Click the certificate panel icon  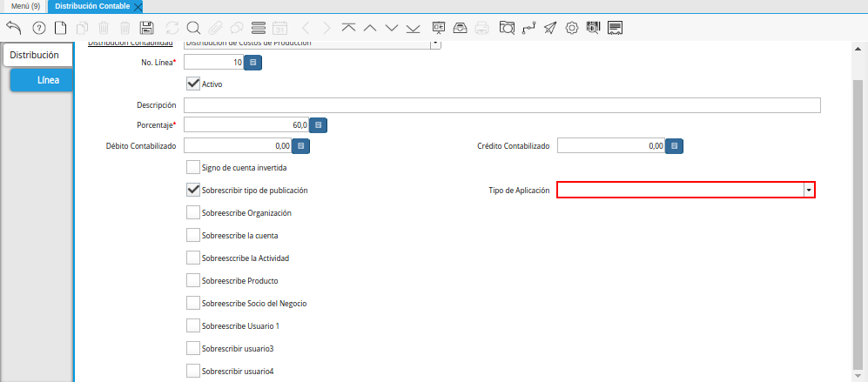[615, 28]
